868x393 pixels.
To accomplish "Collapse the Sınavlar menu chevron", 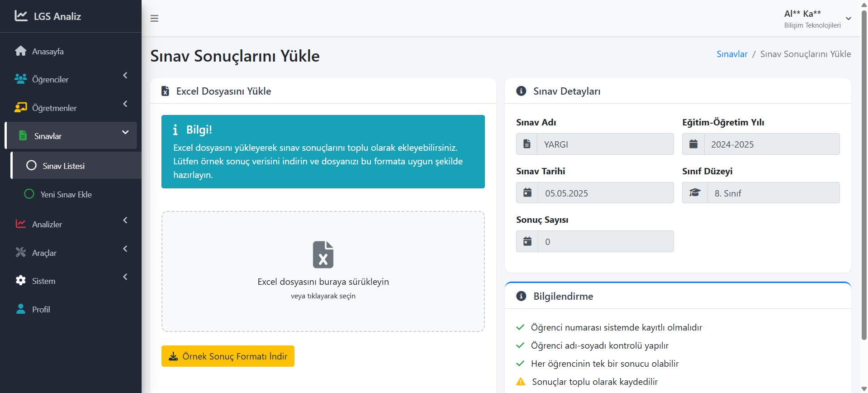I will [x=125, y=132].
